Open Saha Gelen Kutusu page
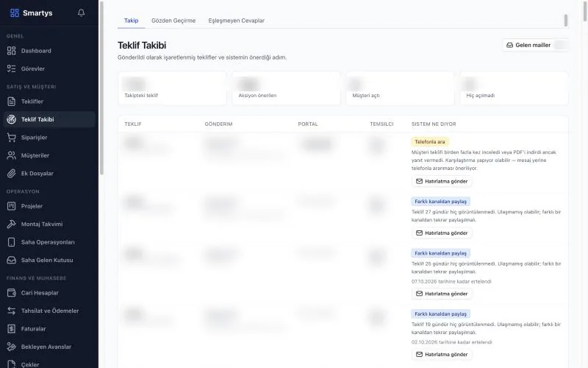This screenshot has height=368, width=588. coord(49,260)
